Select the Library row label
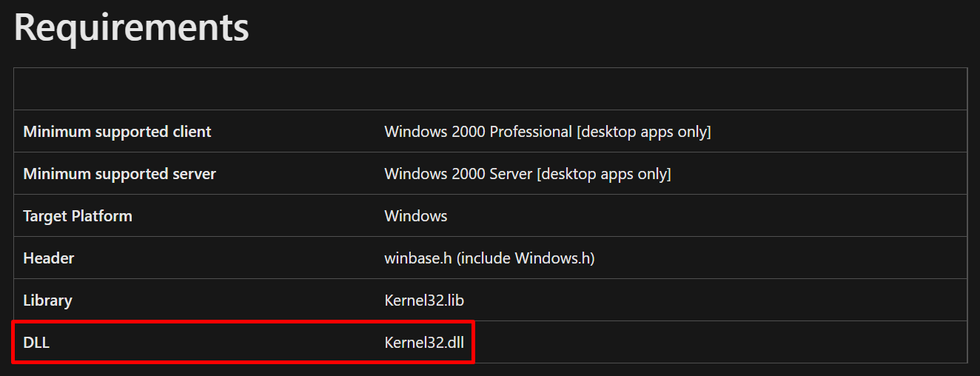This screenshot has width=980, height=376. coord(47,301)
